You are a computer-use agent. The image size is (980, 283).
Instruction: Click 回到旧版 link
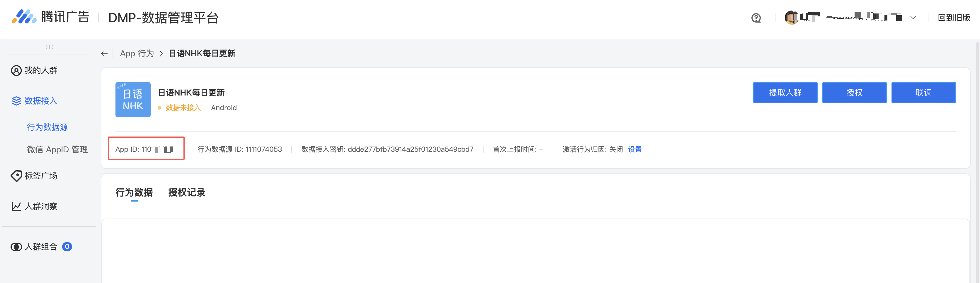click(x=954, y=18)
